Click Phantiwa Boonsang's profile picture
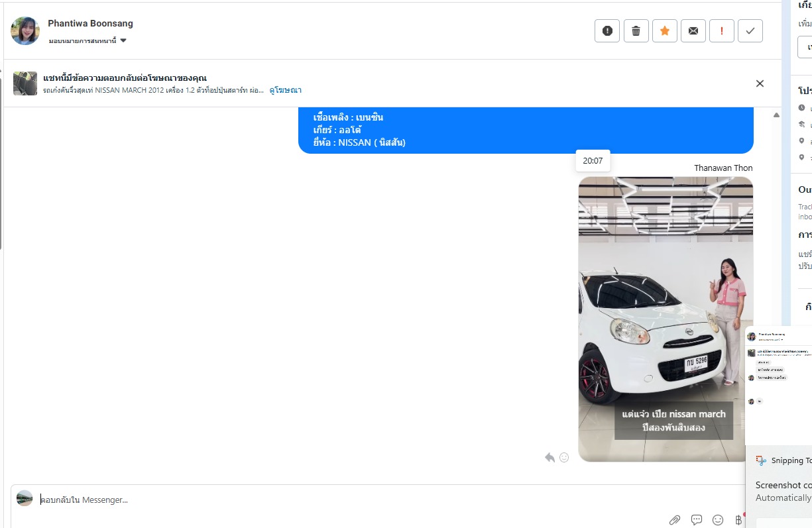 pyautogui.click(x=25, y=30)
